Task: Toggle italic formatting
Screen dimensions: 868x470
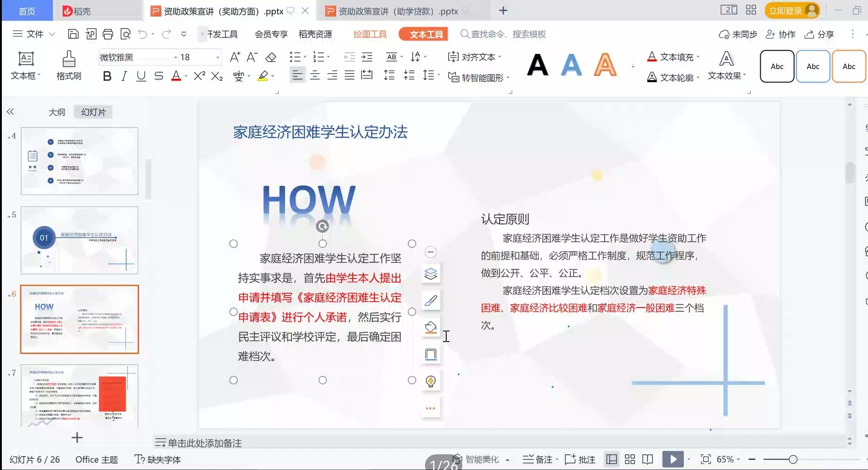Action: tap(124, 76)
